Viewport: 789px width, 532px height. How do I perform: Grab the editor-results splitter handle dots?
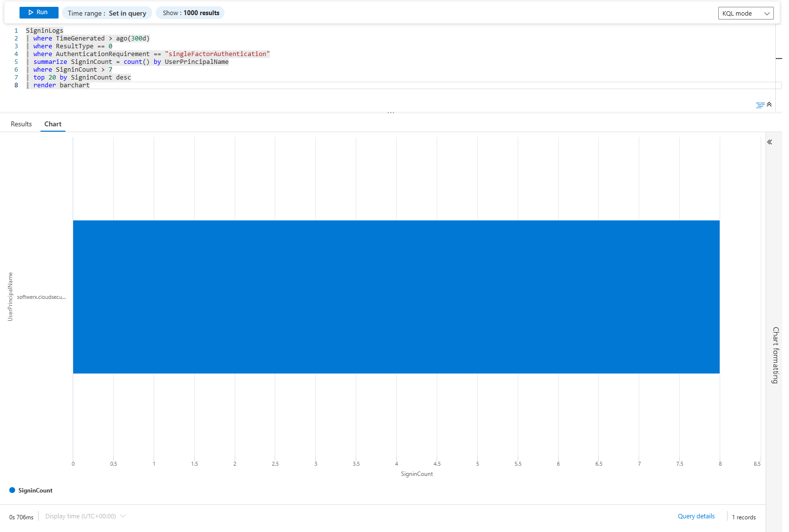[391, 113]
